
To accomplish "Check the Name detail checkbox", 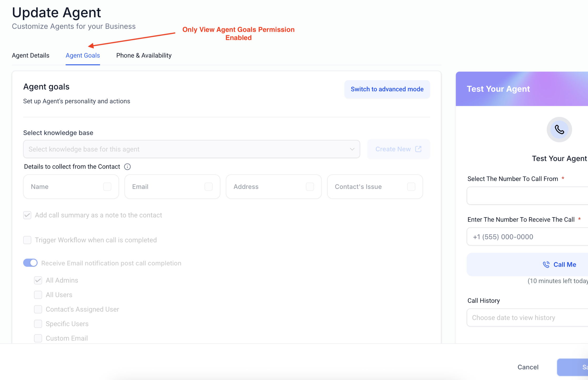I will tap(107, 187).
